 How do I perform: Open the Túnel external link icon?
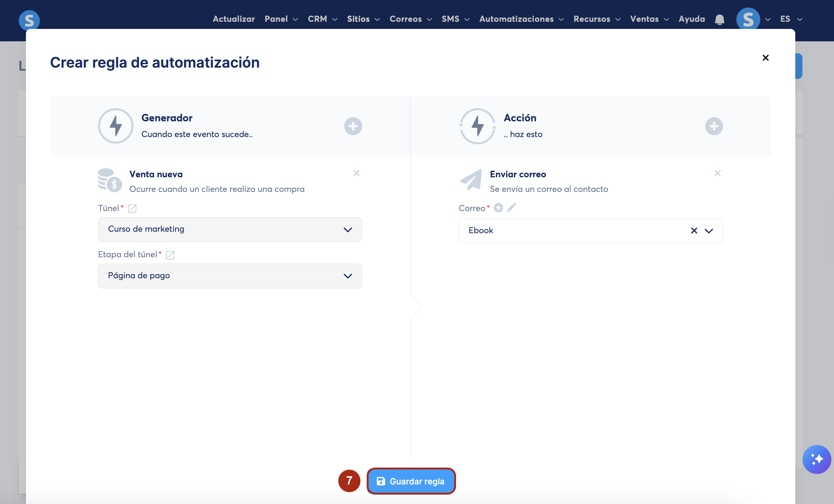(132, 208)
